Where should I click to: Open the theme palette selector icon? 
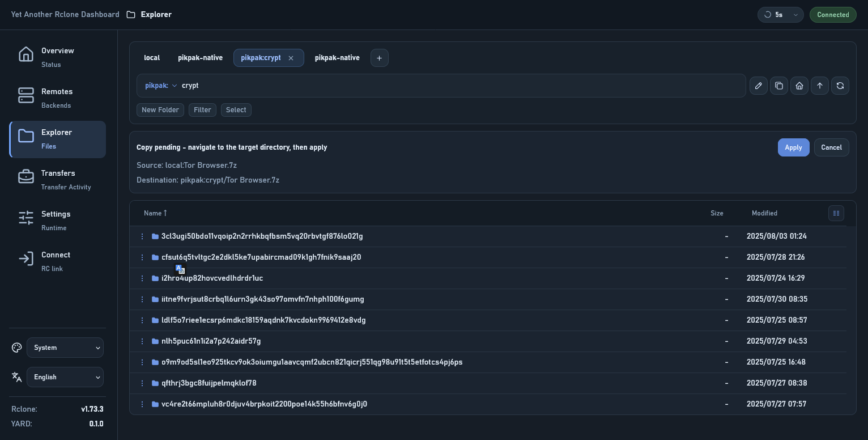(x=16, y=348)
